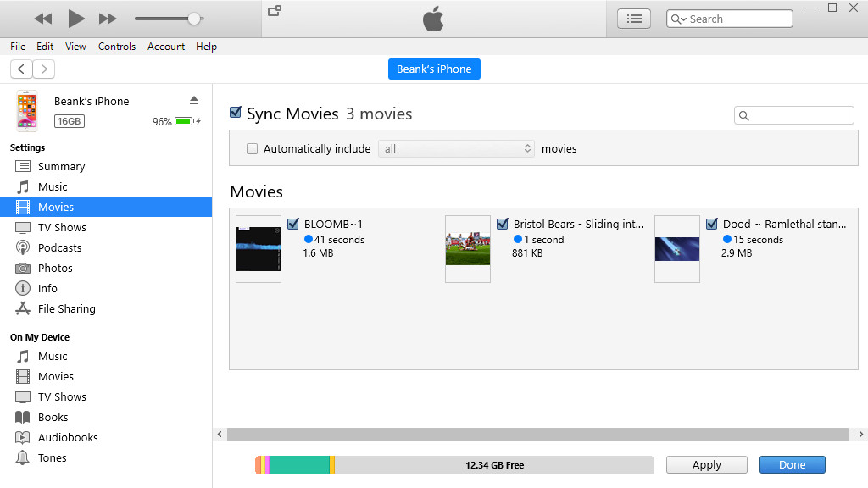Image resolution: width=868 pixels, height=488 pixels.
Task: Open the 'all' movies dropdown
Action: [x=456, y=148]
